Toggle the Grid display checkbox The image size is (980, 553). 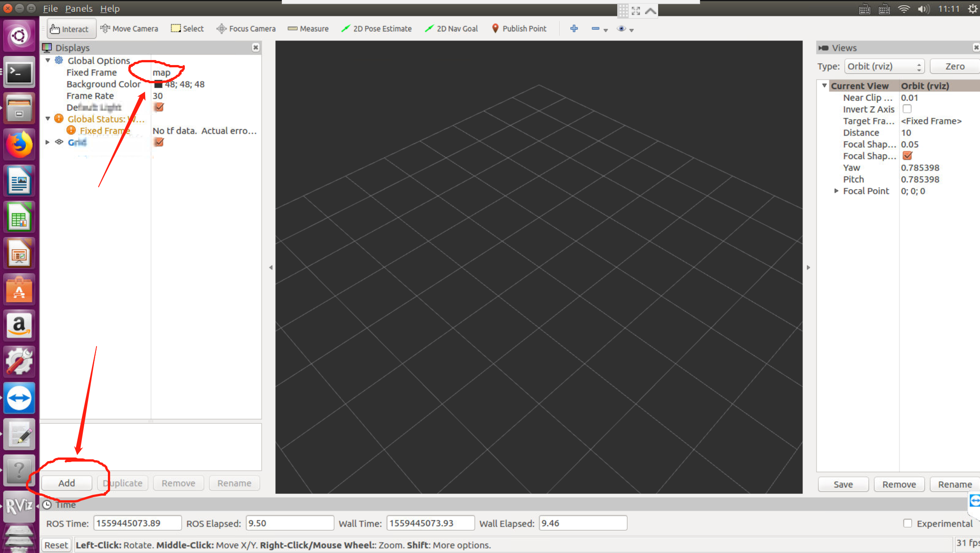click(x=159, y=142)
